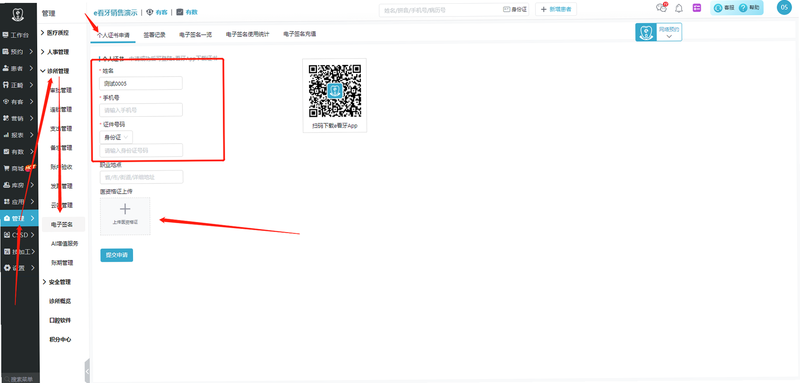This screenshot has height=383, width=800.
Task: Click the 执业地点 address input field
Action: click(141, 177)
